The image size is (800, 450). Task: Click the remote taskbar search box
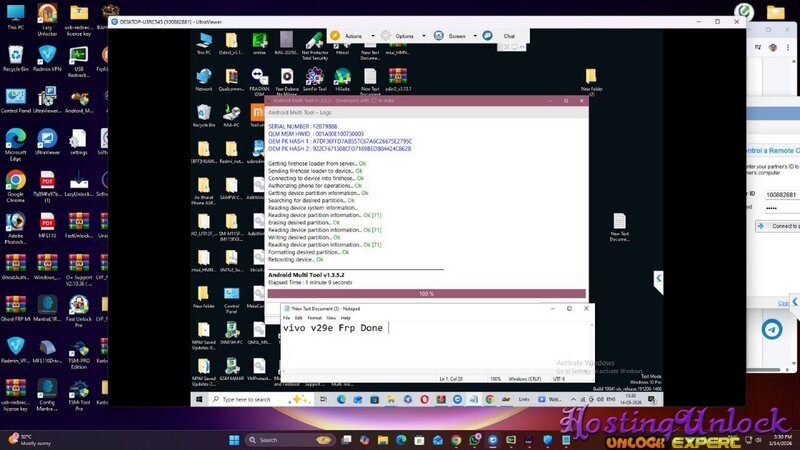pyautogui.click(x=240, y=399)
